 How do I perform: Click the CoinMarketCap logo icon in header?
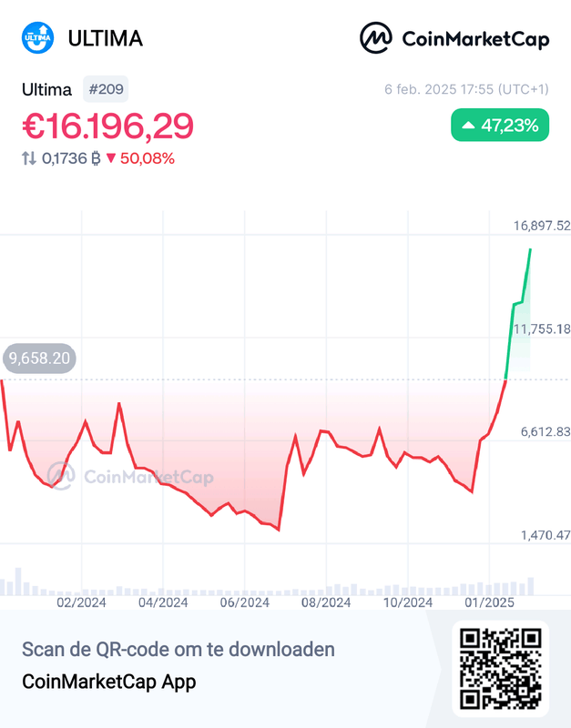tap(376, 38)
